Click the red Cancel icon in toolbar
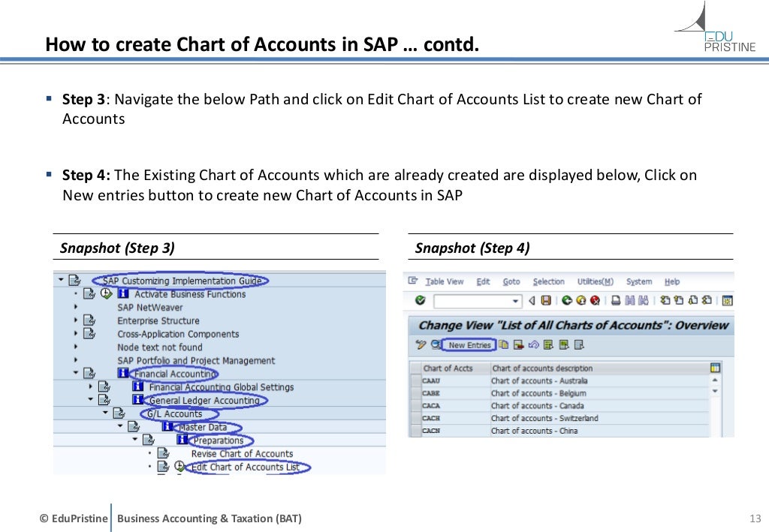Image resolution: width=769 pixels, height=532 pixels. click(595, 301)
